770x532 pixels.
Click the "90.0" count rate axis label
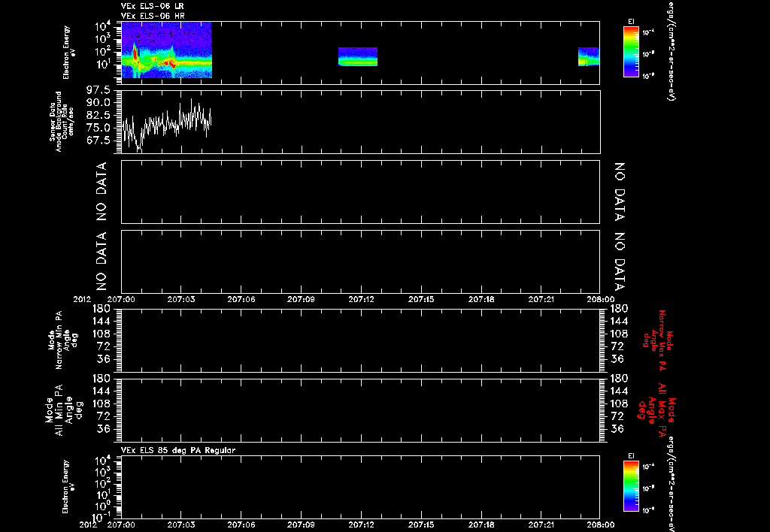99,103
